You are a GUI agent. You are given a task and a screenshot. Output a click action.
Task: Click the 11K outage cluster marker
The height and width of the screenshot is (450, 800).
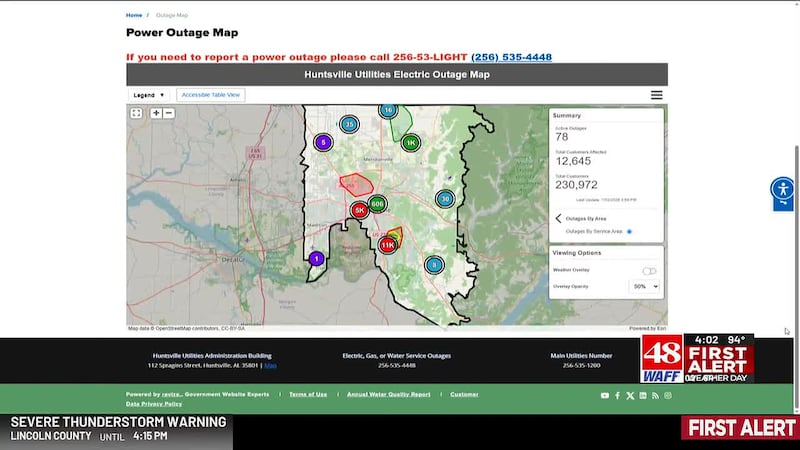[388, 245]
